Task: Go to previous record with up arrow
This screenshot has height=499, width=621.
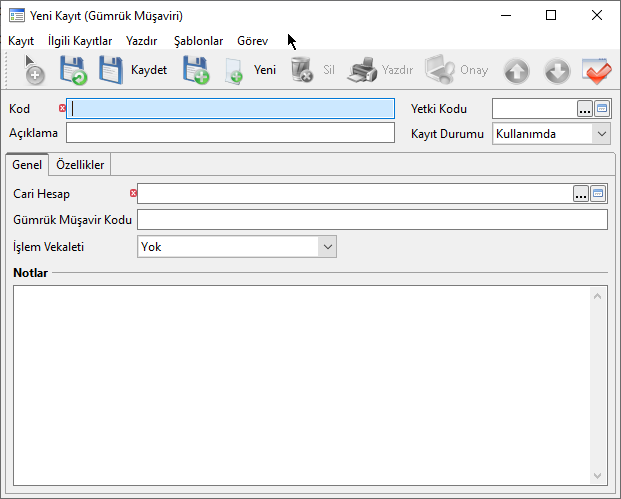Action: click(516, 71)
